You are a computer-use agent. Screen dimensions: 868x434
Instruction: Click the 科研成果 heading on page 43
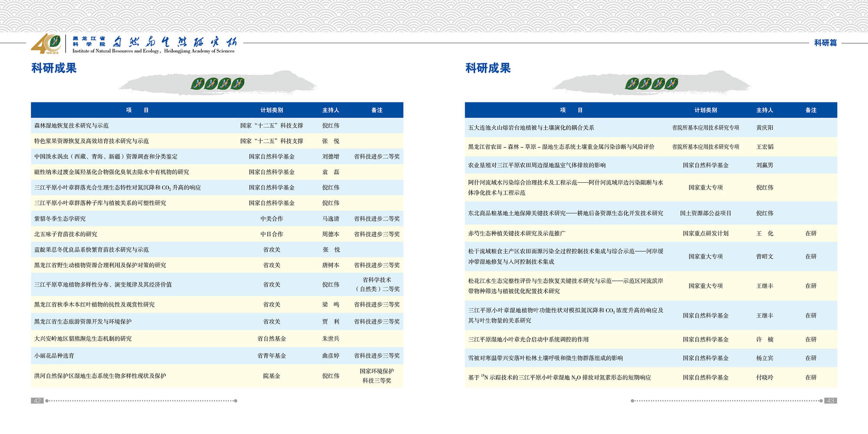click(x=488, y=68)
